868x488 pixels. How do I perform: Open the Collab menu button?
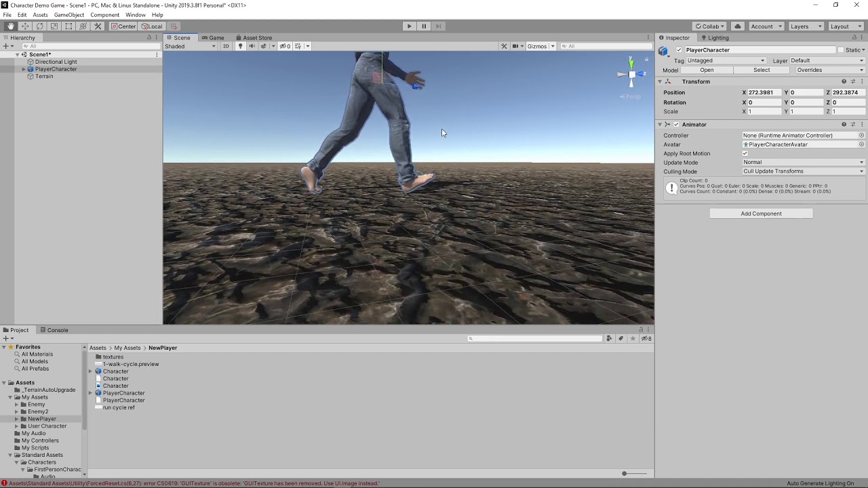tap(710, 26)
